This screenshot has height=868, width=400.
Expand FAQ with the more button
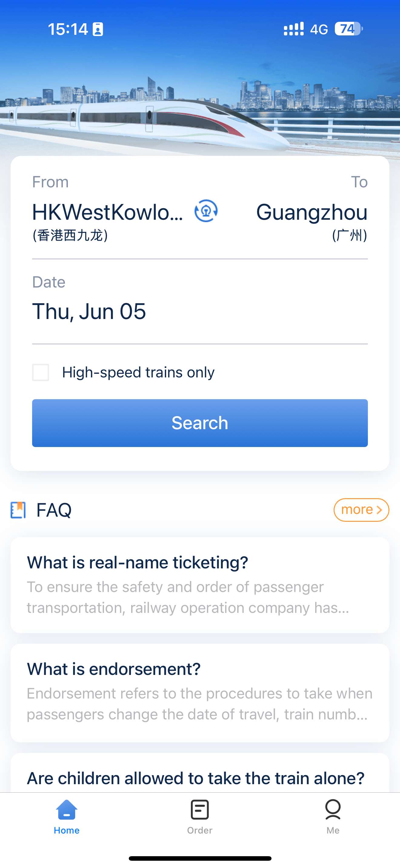[x=361, y=510]
